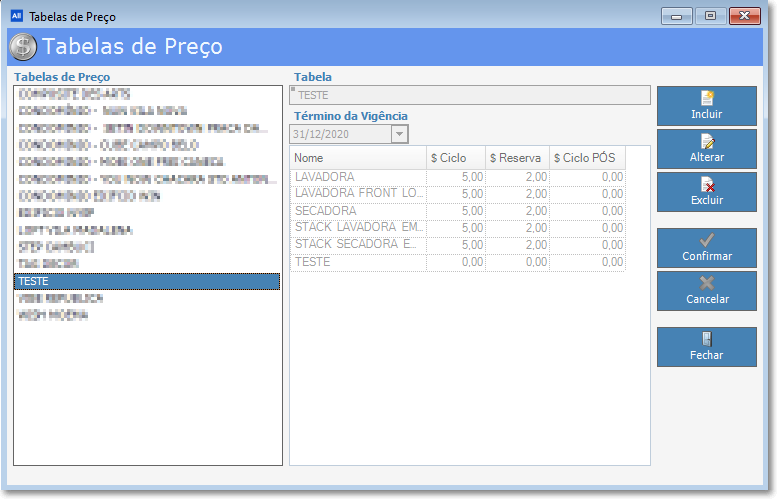Select TESTE in the price table list
Image resolution: width=777 pixels, height=499 pixels.
[x=147, y=282]
